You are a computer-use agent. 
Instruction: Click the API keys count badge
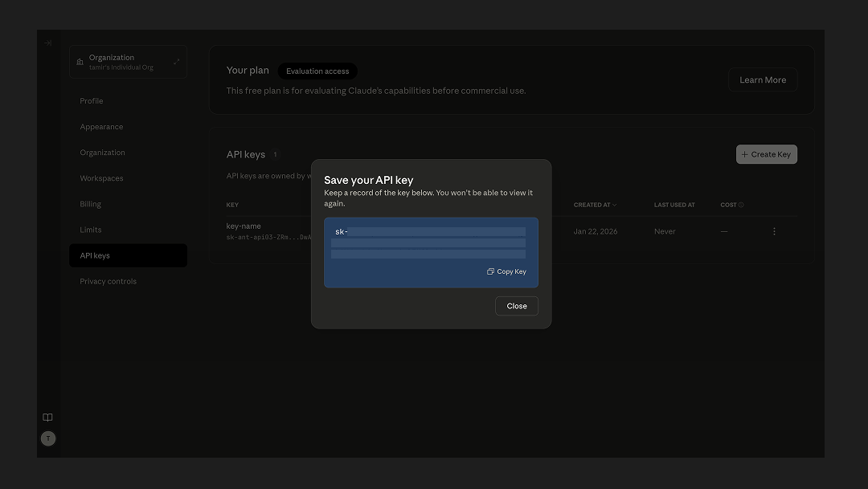pyautogui.click(x=275, y=154)
